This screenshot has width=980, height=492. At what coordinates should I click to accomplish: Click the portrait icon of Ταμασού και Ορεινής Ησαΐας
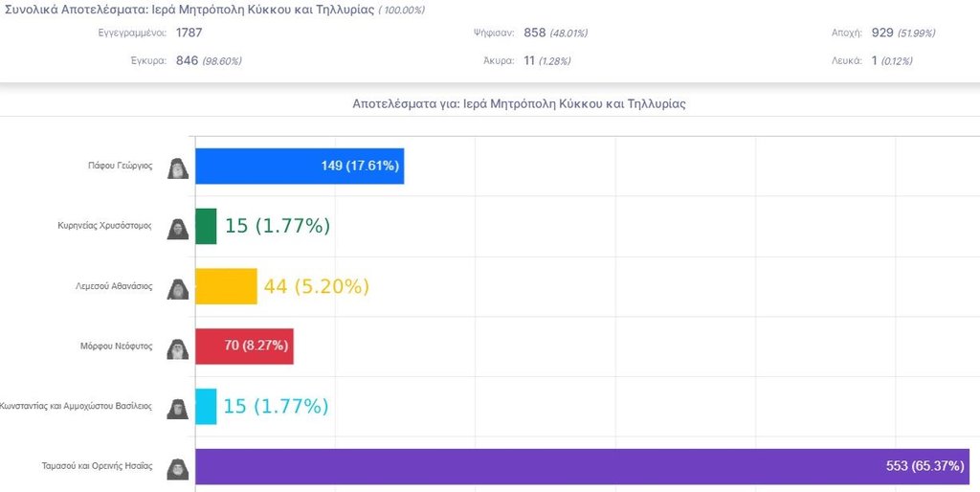coord(177,469)
